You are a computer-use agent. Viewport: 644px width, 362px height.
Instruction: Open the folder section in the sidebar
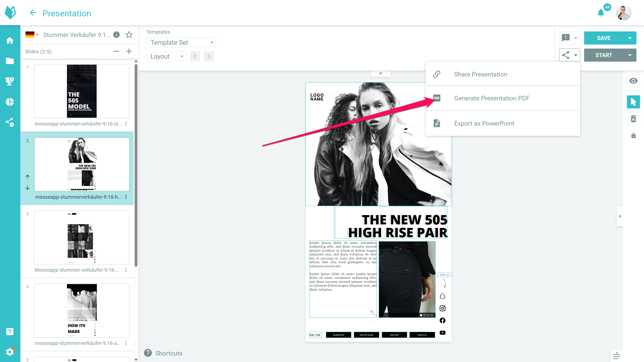click(10, 61)
